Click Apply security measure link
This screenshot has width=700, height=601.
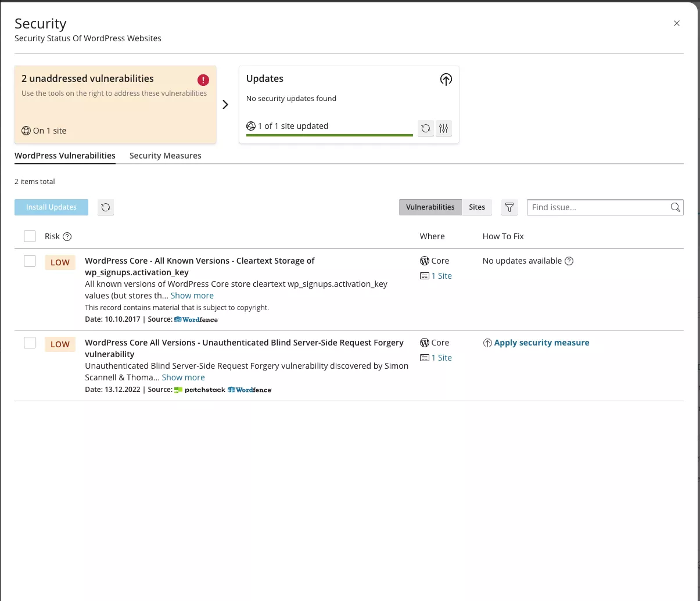[x=541, y=343]
